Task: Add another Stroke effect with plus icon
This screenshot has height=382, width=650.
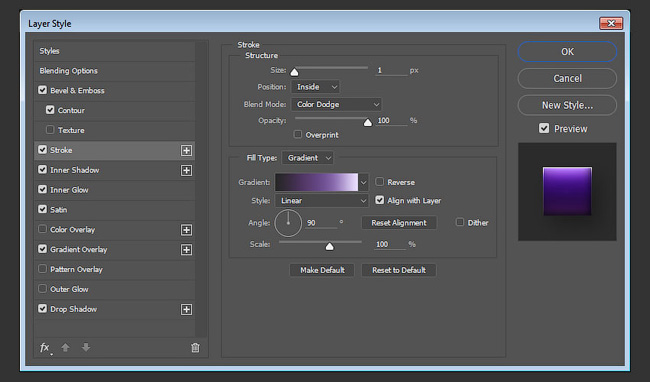Action: (186, 150)
